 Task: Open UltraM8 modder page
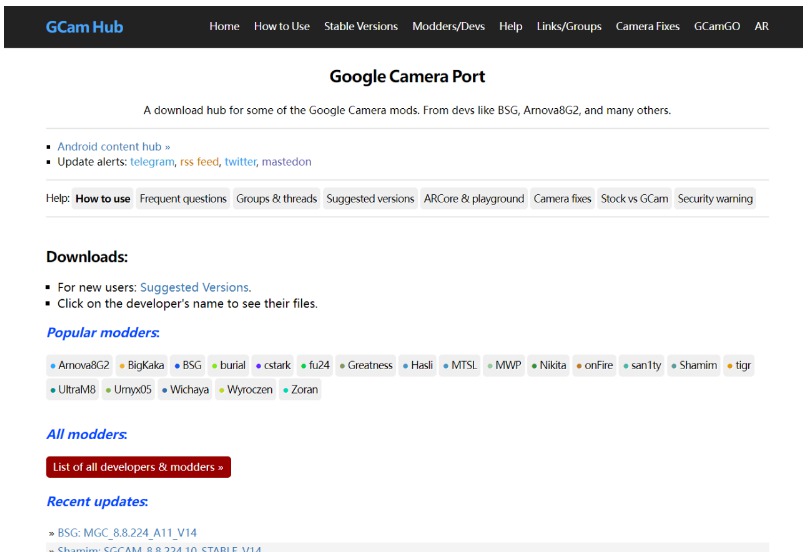click(73, 390)
